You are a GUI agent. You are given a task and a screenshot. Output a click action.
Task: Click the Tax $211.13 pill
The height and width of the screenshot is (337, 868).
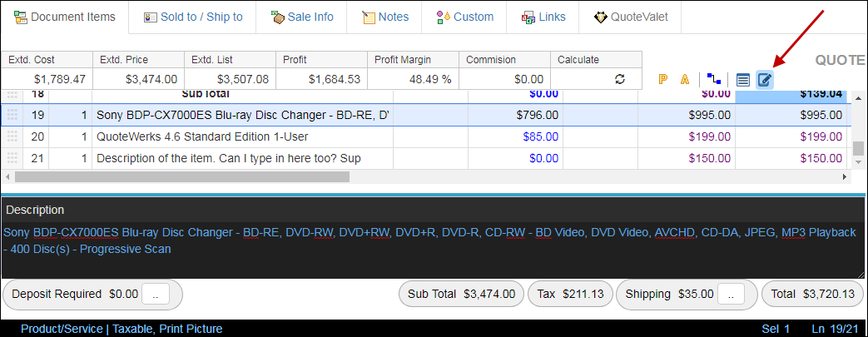[x=570, y=294]
